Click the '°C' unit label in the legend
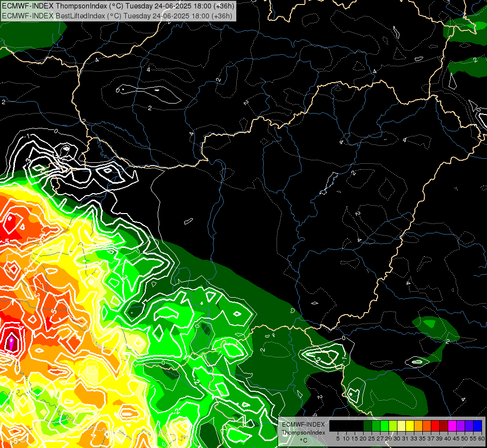The width and height of the screenshot is (487, 448). [303, 441]
